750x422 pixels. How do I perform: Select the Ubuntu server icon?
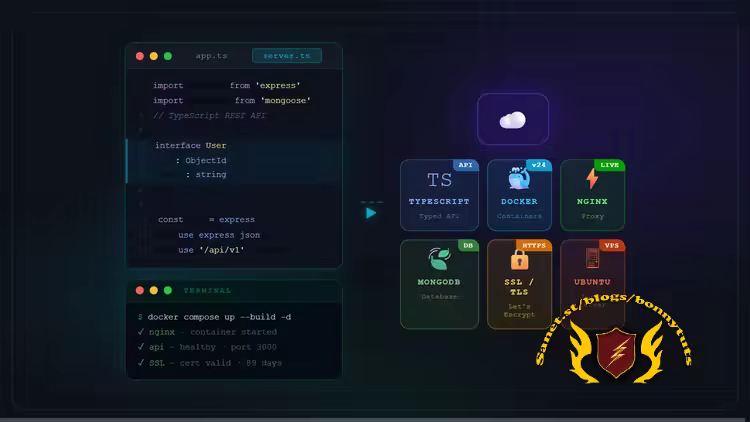(592, 259)
